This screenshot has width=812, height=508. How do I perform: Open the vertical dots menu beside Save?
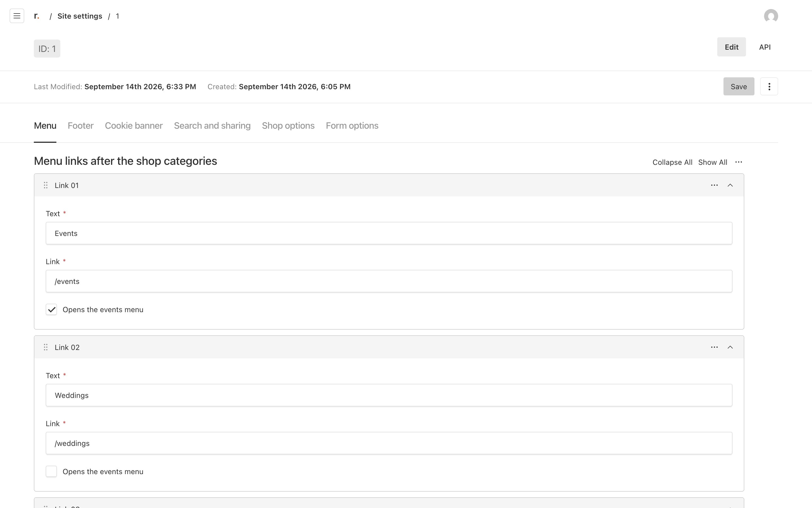(x=769, y=86)
